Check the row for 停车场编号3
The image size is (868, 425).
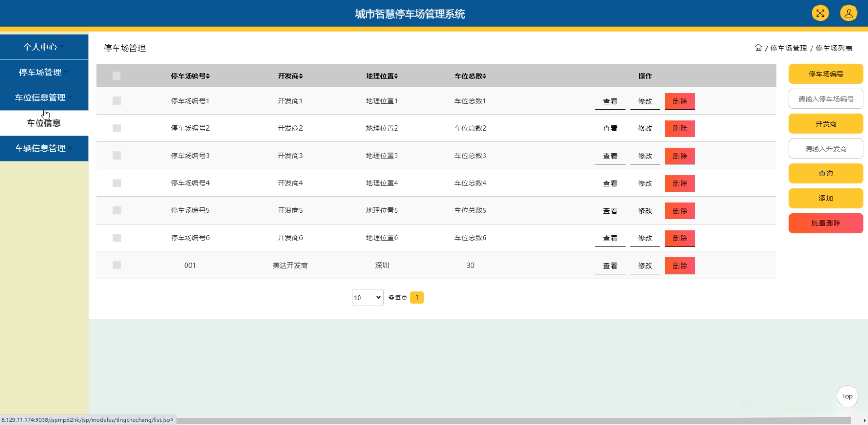pos(117,156)
